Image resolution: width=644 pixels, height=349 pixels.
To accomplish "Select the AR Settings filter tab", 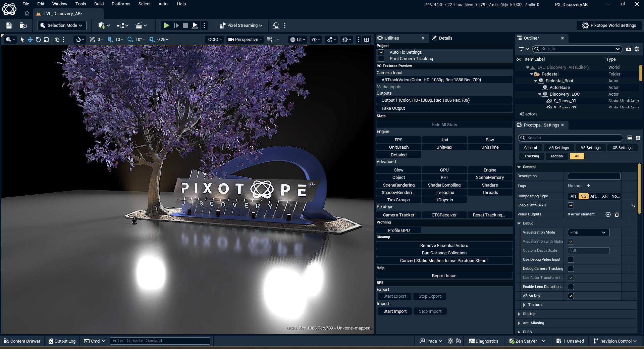I will (x=558, y=148).
